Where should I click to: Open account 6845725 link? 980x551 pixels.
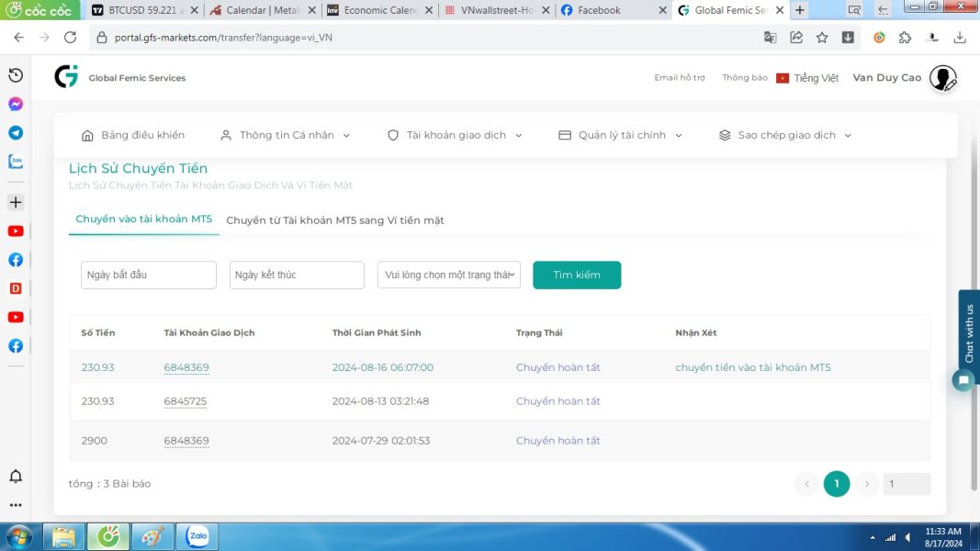(185, 401)
